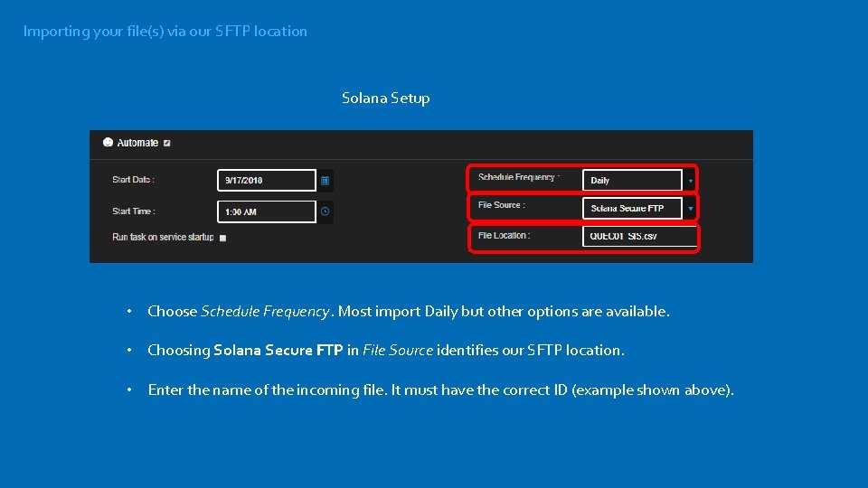Click the Start Date input field

point(267,181)
